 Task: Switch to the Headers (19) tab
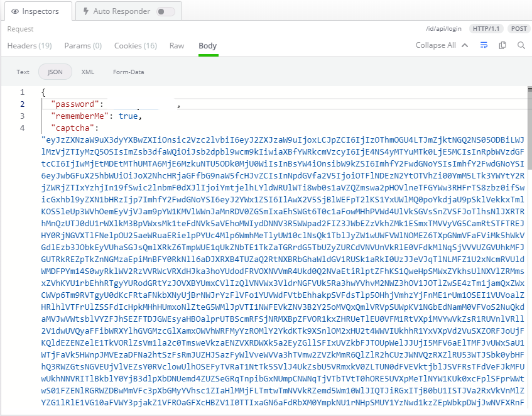coord(29,45)
